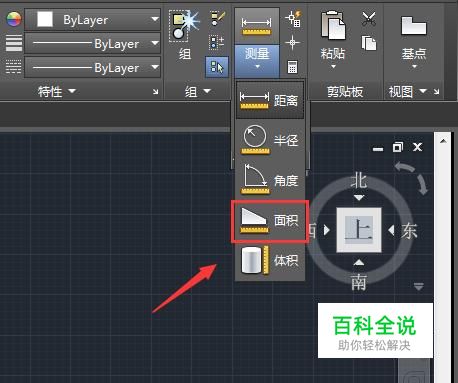Click the ID point crosshair icon
This screenshot has height=383, width=458.
tap(292, 43)
